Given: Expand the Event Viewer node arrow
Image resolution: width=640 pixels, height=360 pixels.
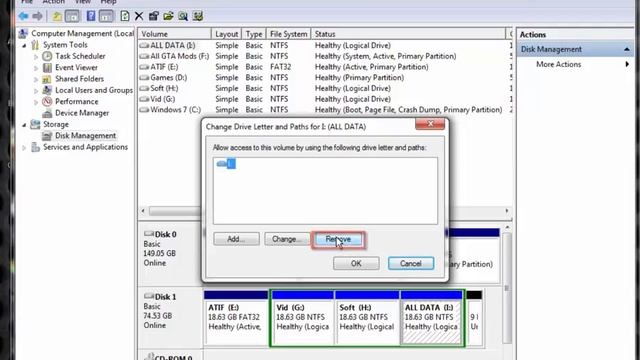Looking at the screenshot, I should pos(36,68).
